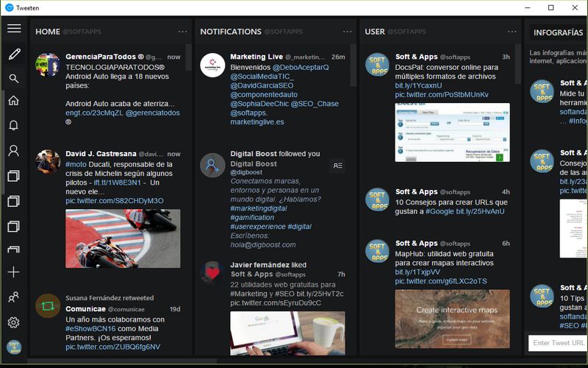Click Soft & Apps account avatar in sidebar
The image size is (588, 368).
(x=14, y=347)
